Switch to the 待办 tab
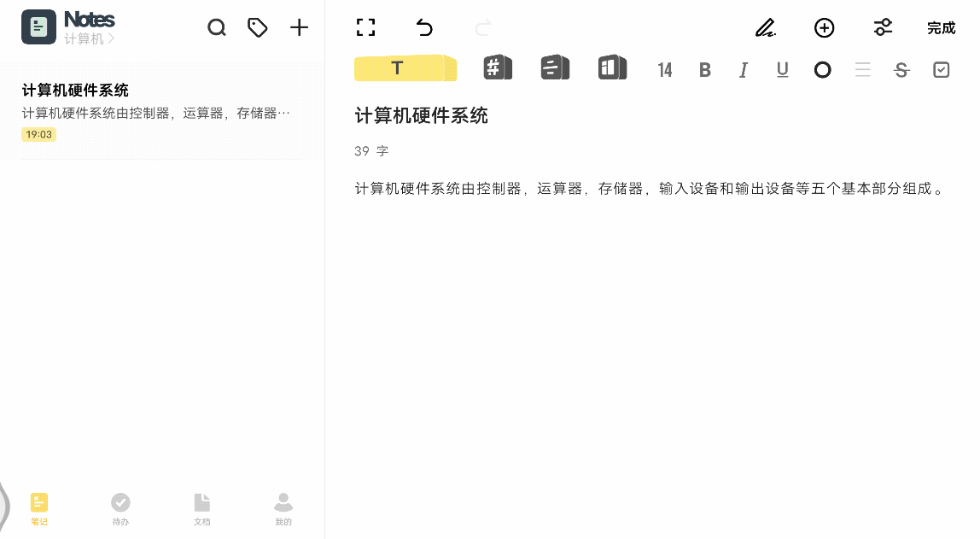Screen dimensions: 980x539 tap(120, 509)
